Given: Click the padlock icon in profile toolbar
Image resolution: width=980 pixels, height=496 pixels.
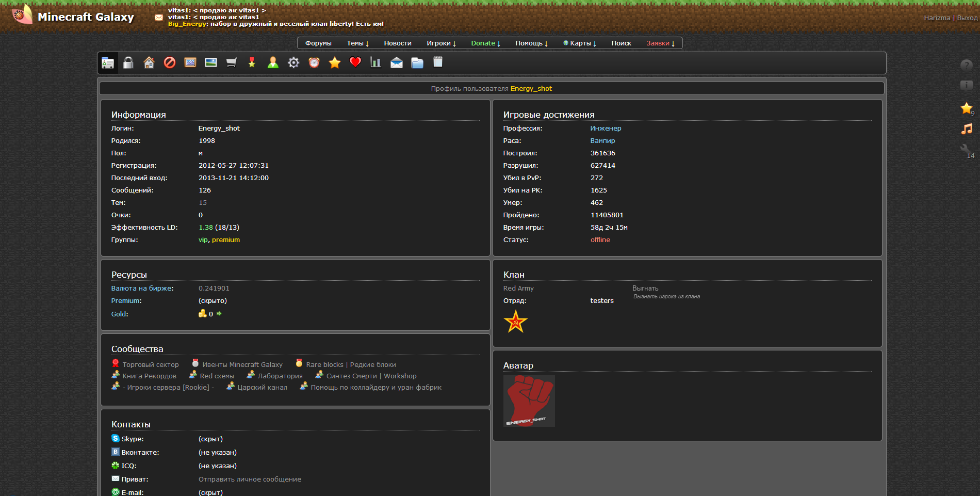Looking at the screenshot, I should [128, 63].
